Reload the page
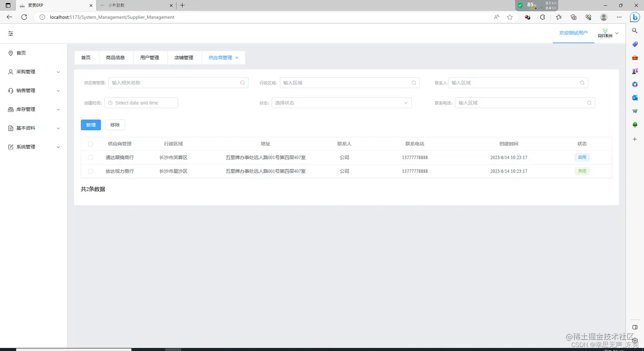644x351 pixels. pos(24,17)
